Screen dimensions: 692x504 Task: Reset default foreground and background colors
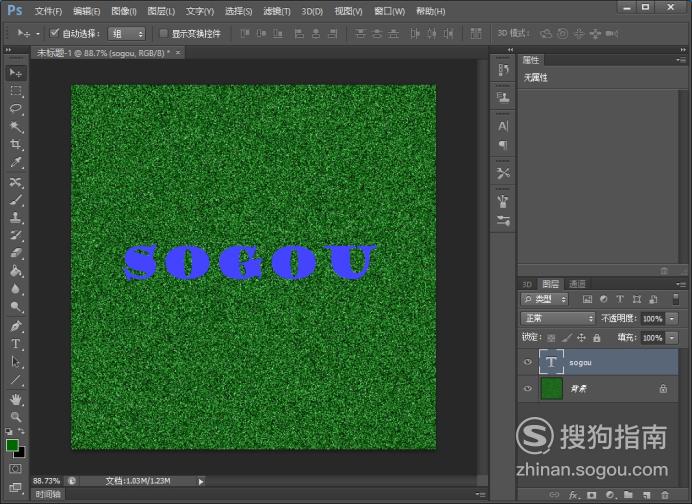[9, 431]
